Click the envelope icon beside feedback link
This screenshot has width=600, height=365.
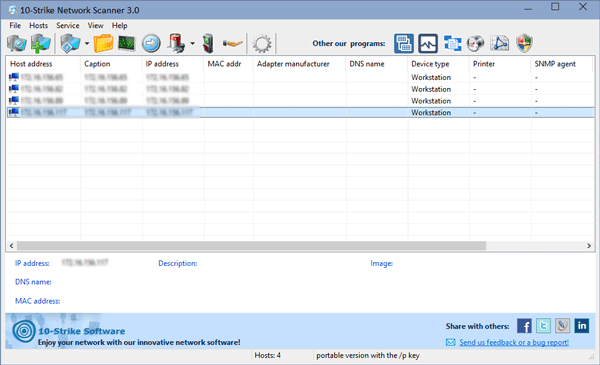[451, 342]
